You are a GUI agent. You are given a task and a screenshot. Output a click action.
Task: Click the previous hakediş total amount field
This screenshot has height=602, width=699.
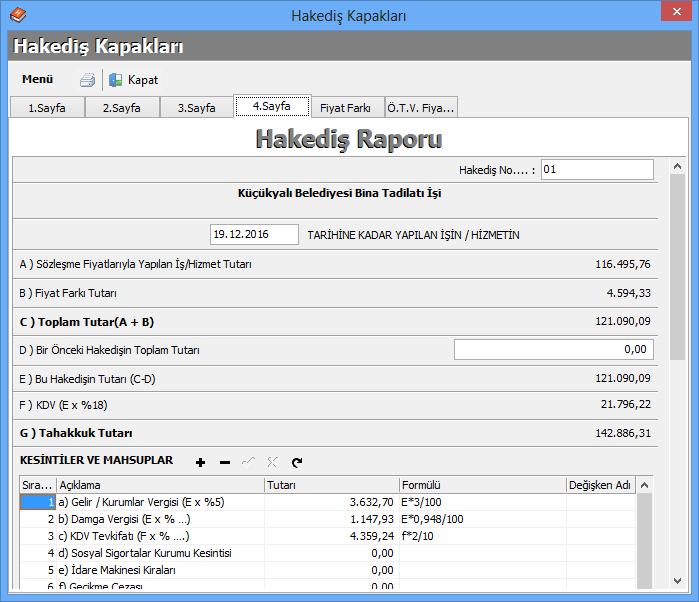[553, 349]
